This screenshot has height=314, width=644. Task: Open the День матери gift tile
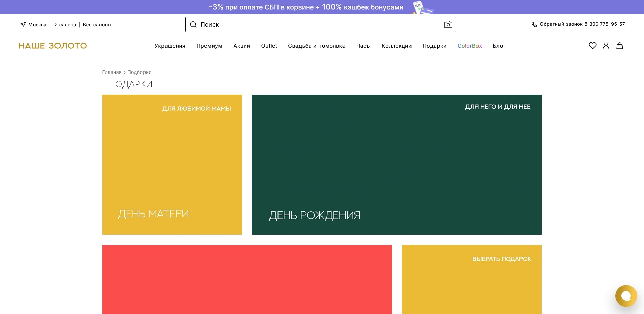tap(172, 164)
